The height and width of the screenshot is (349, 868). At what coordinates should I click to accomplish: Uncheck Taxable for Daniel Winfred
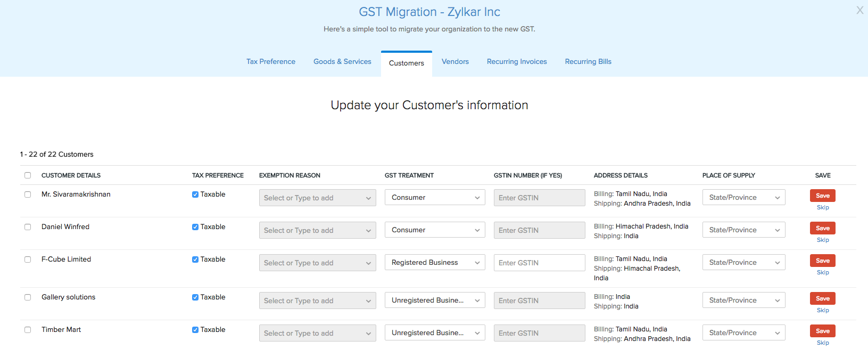[195, 227]
